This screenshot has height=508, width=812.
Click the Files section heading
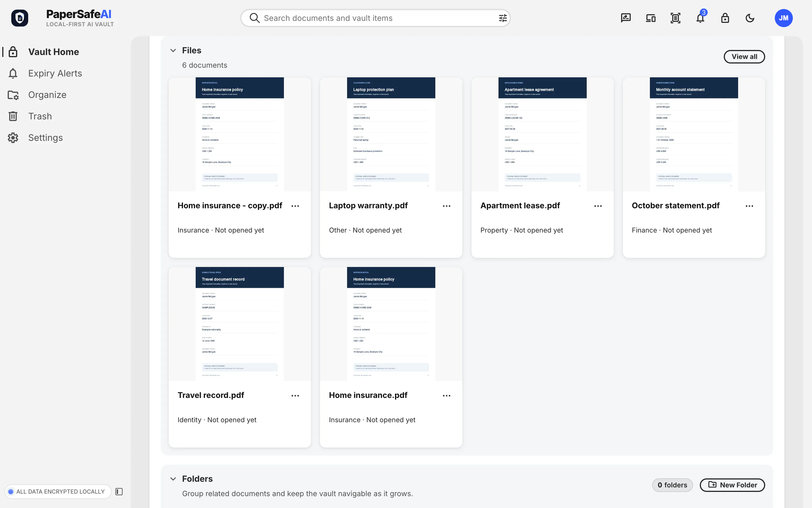192,51
